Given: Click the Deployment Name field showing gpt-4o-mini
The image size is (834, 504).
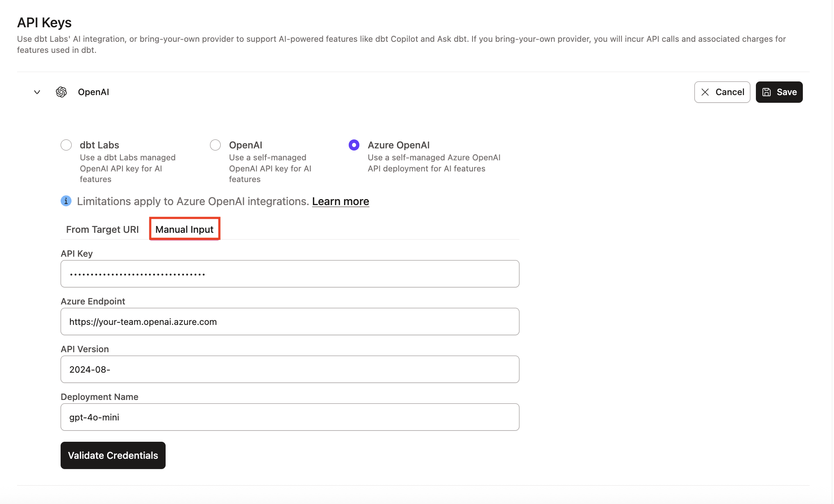Looking at the screenshot, I should 290,417.
